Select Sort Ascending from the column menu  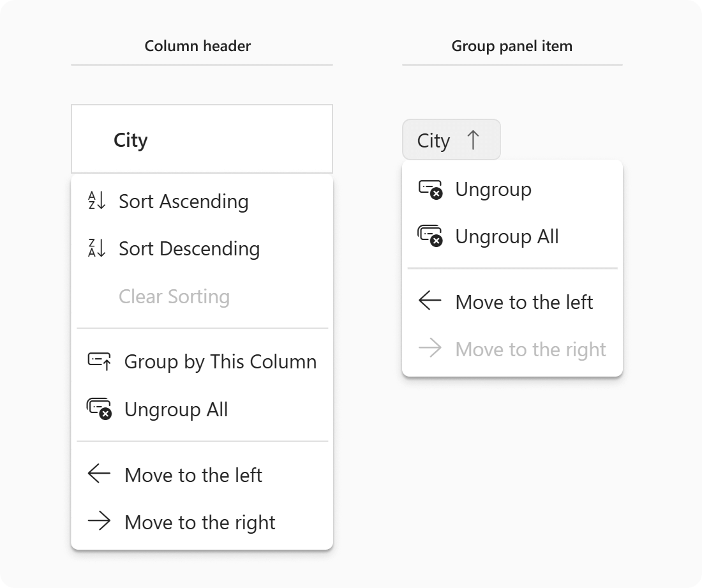tap(184, 201)
